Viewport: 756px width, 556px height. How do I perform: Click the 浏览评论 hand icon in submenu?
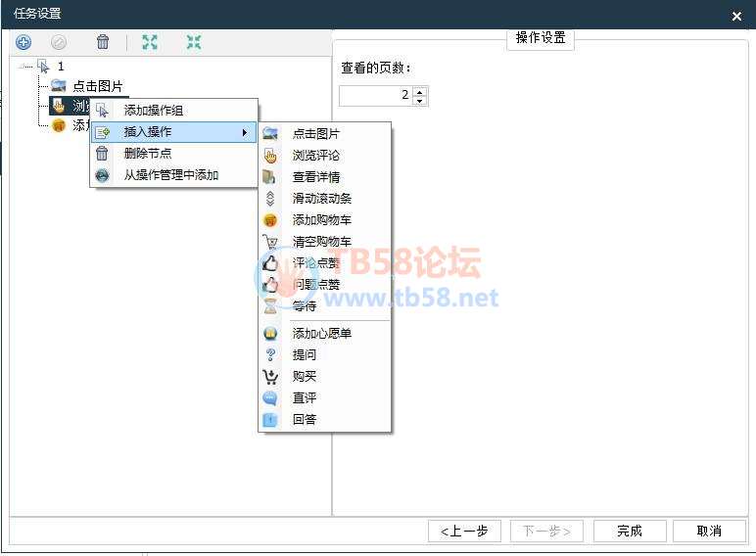tap(270, 155)
